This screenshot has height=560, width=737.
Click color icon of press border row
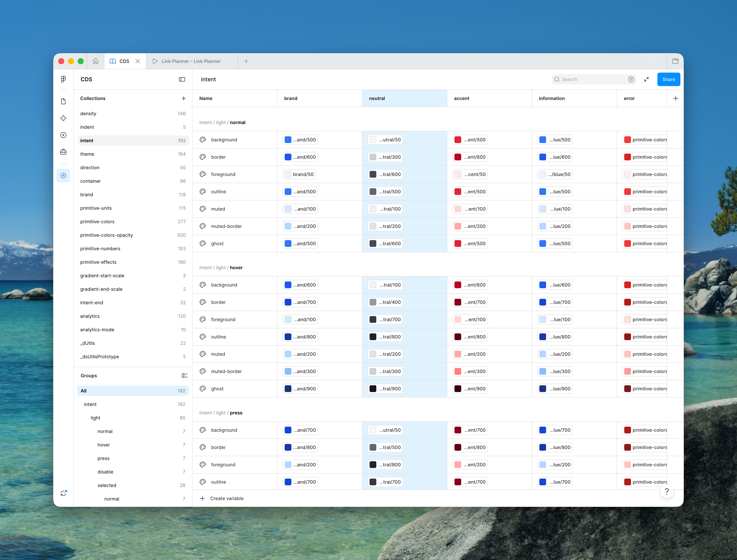[203, 447]
